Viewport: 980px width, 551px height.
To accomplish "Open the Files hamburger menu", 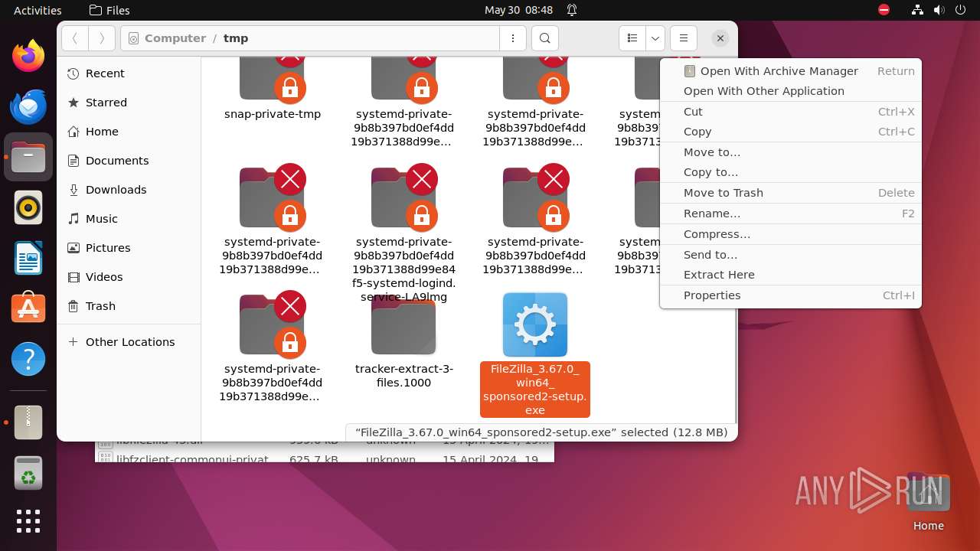I will [684, 38].
